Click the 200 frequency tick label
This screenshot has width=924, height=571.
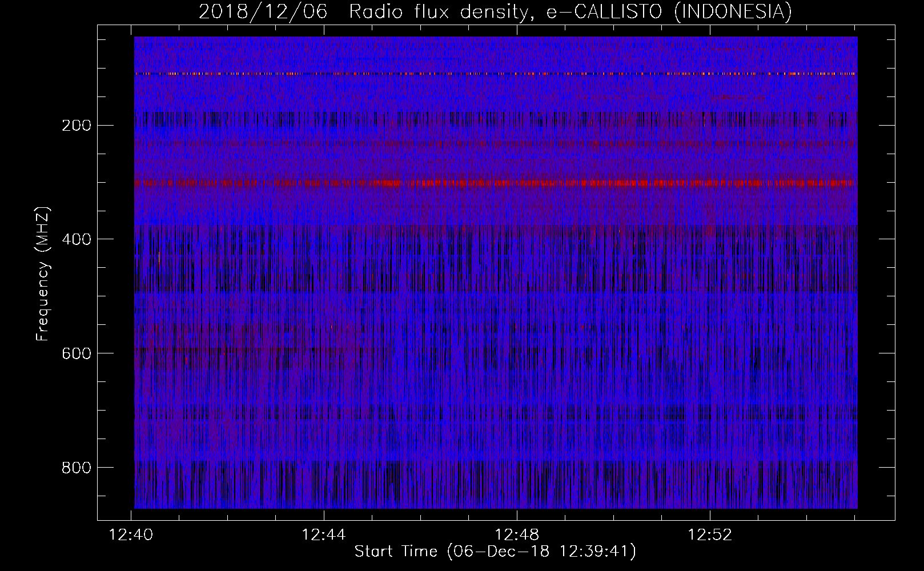(x=77, y=126)
